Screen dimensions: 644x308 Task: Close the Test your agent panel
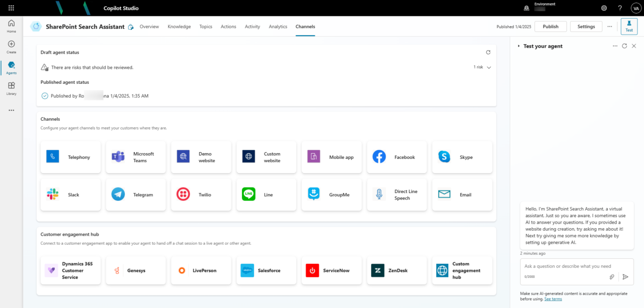[634, 46]
